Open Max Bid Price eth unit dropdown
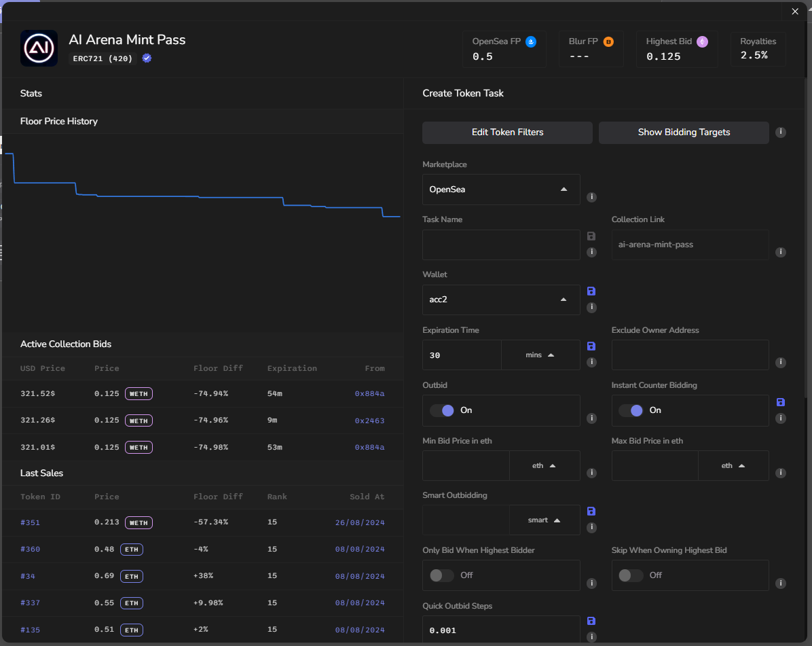The width and height of the screenshot is (812, 646). (x=734, y=466)
